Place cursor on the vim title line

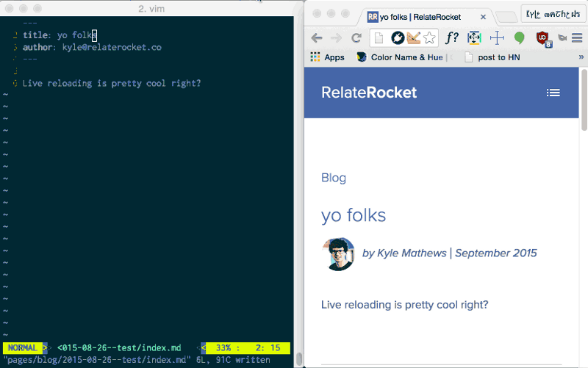[60, 35]
